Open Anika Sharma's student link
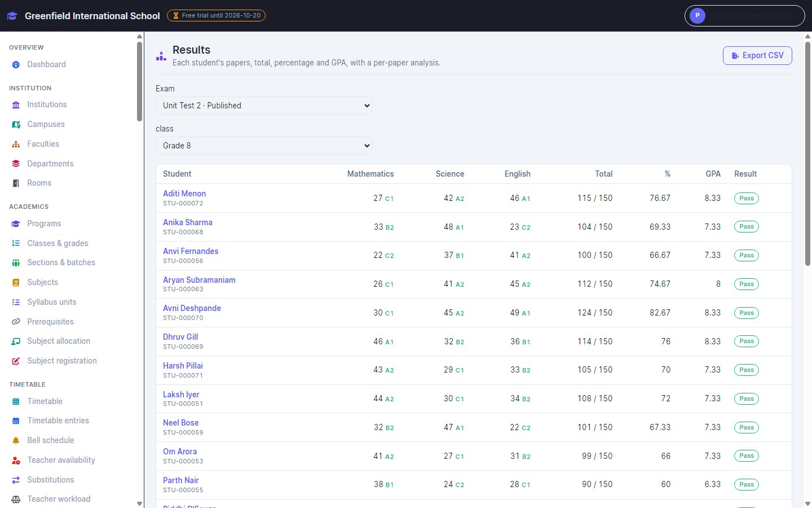 [188, 222]
